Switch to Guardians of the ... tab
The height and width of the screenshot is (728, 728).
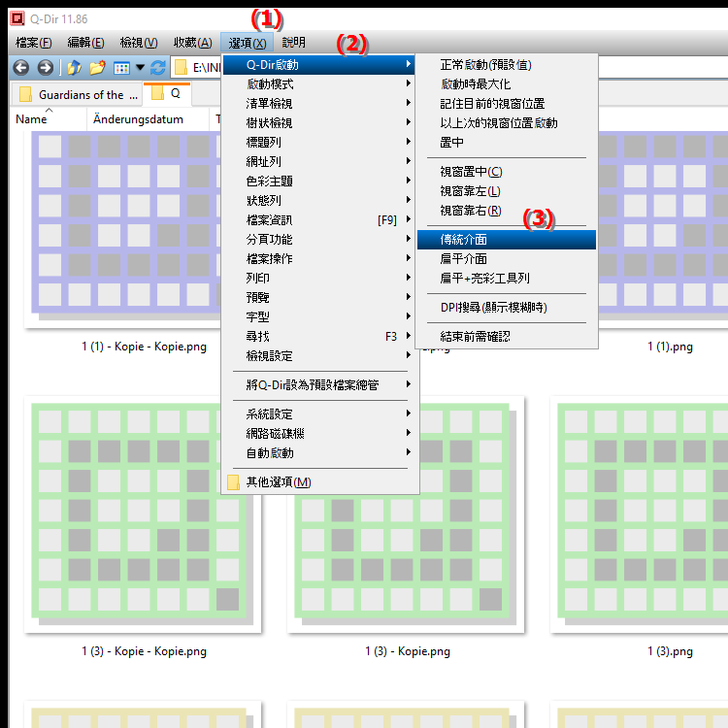77,95
